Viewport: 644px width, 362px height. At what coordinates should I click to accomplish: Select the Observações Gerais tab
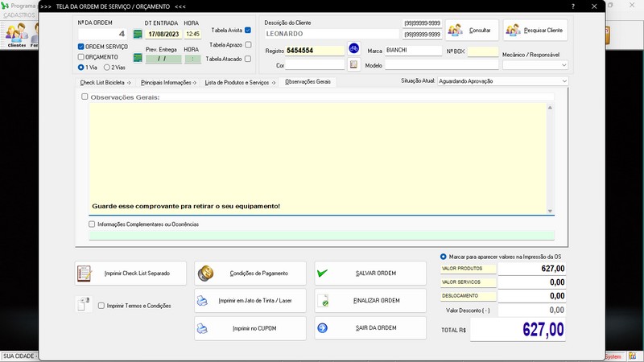click(x=308, y=82)
